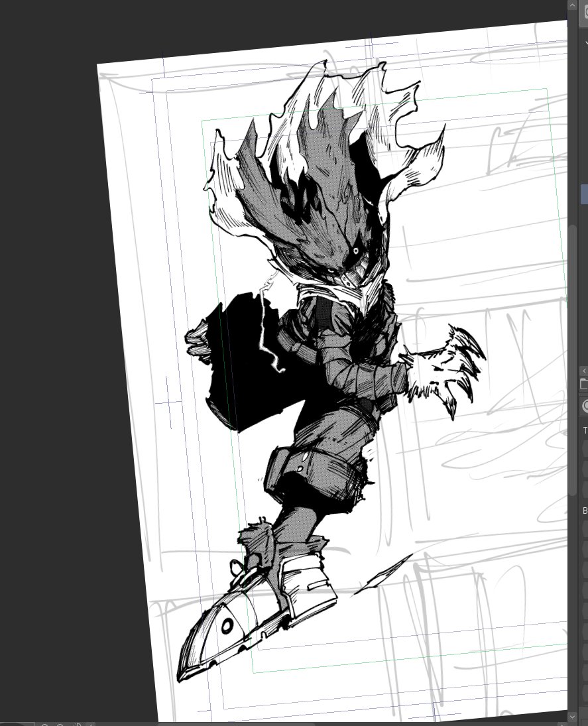Click the folder icon in right panel
Screen dimensions: 588x726
(x=584, y=385)
